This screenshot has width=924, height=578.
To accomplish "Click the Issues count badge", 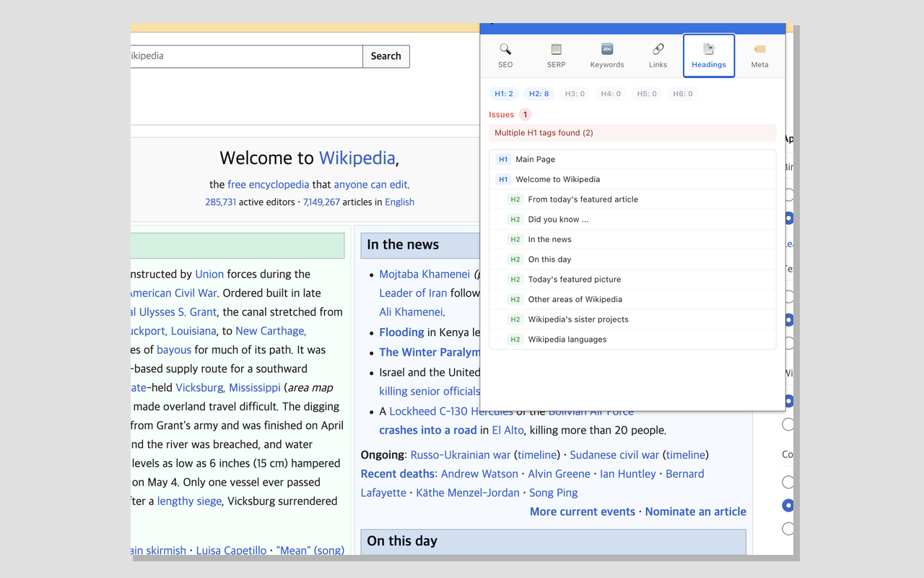I will pyautogui.click(x=525, y=114).
